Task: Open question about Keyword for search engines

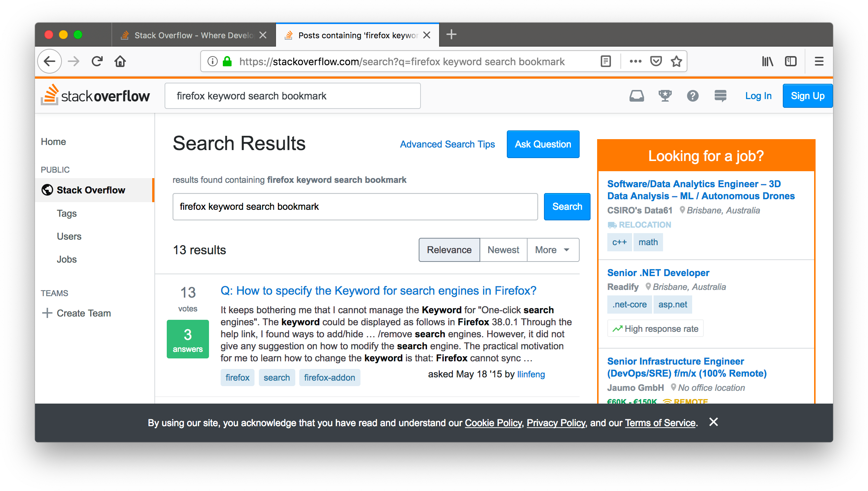Action: tap(378, 291)
